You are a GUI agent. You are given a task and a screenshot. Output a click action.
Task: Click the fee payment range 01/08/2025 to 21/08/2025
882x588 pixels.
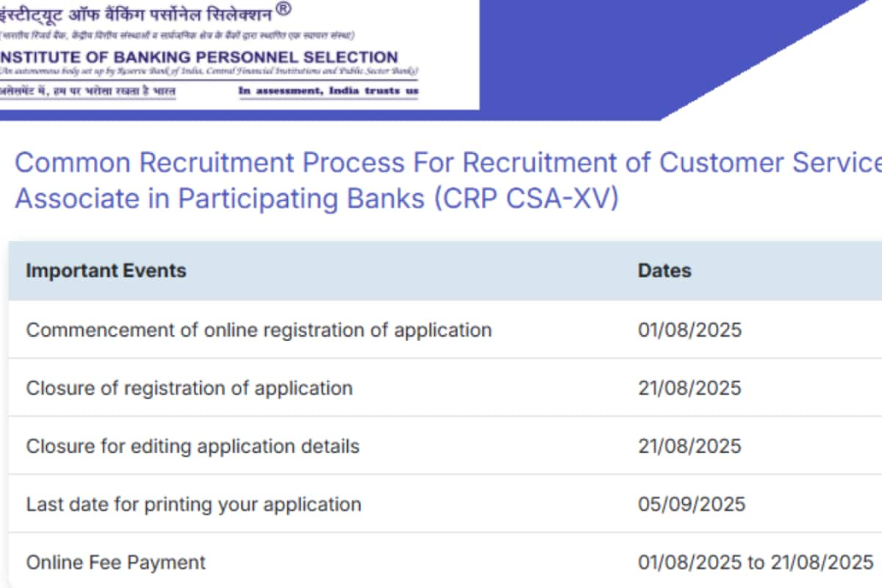[756, 562]
